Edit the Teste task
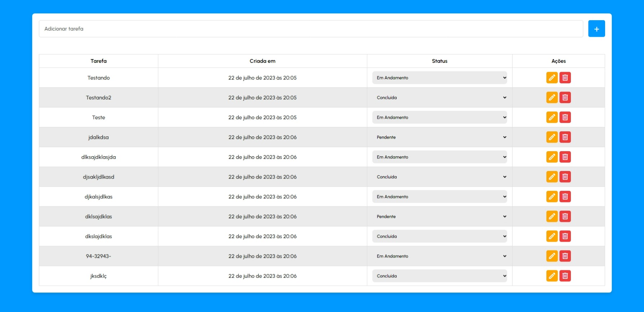 (552, 117)
